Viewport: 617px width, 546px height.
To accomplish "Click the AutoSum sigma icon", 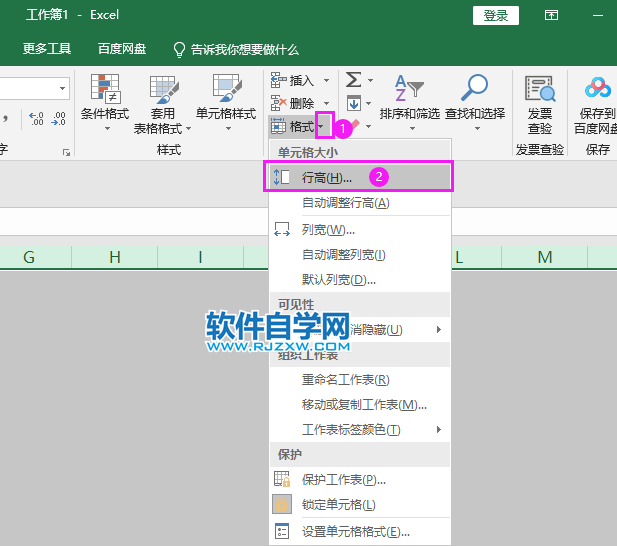I will (x=353, y=80).
